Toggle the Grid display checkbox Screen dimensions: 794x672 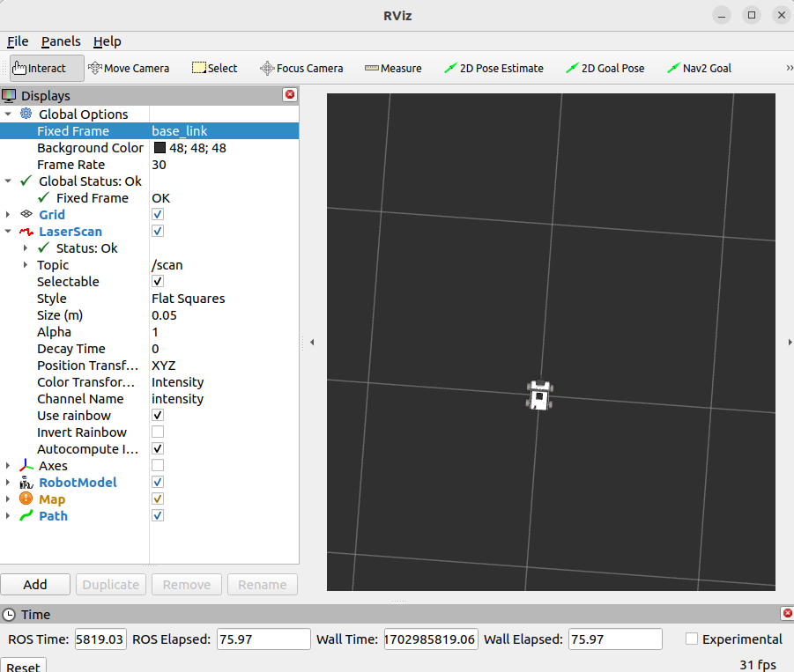tap(158, 214)
